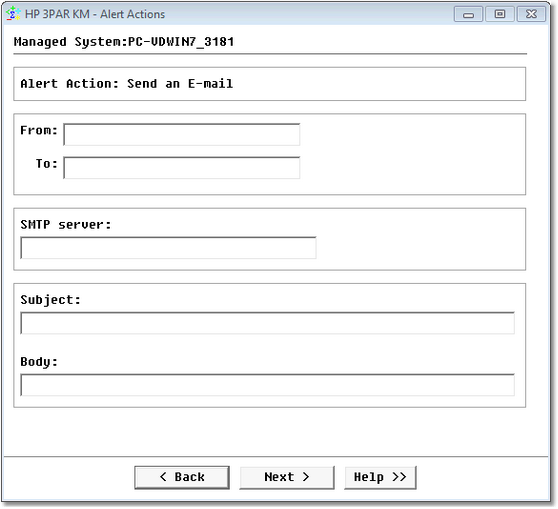Click the Subject input field
Image resolution: width=558 pixels, height=509 pixels.
pyautogui.click(x=267, y=323)
